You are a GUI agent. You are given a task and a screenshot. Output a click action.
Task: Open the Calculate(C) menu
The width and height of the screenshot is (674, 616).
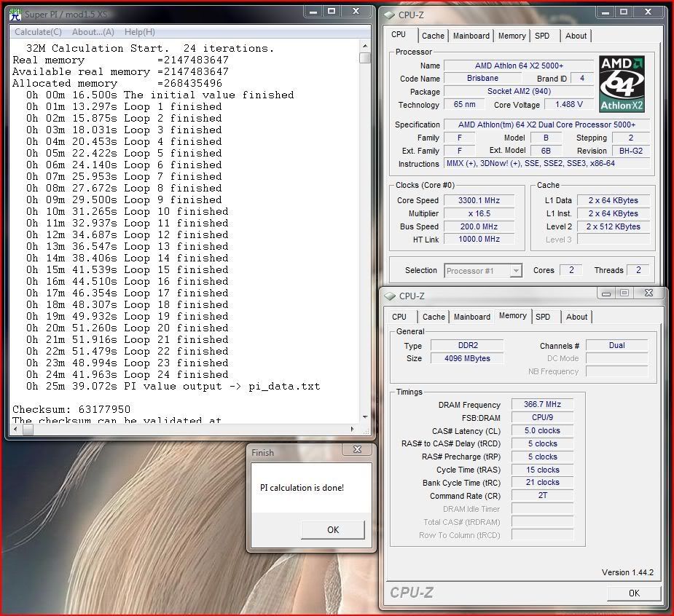click(x=38, y=32)
